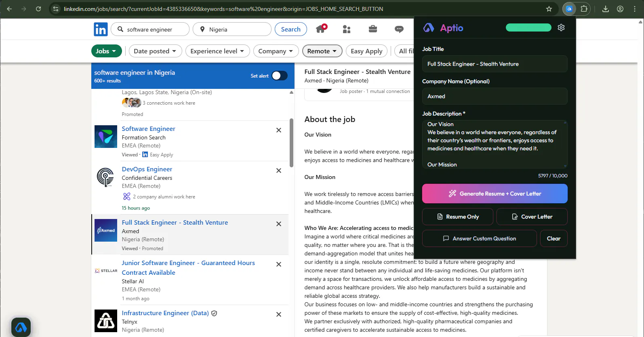The image size is (644, 337).
Task: Dismiss the Junior Software Engineer job card
Action: pos(279,264)
